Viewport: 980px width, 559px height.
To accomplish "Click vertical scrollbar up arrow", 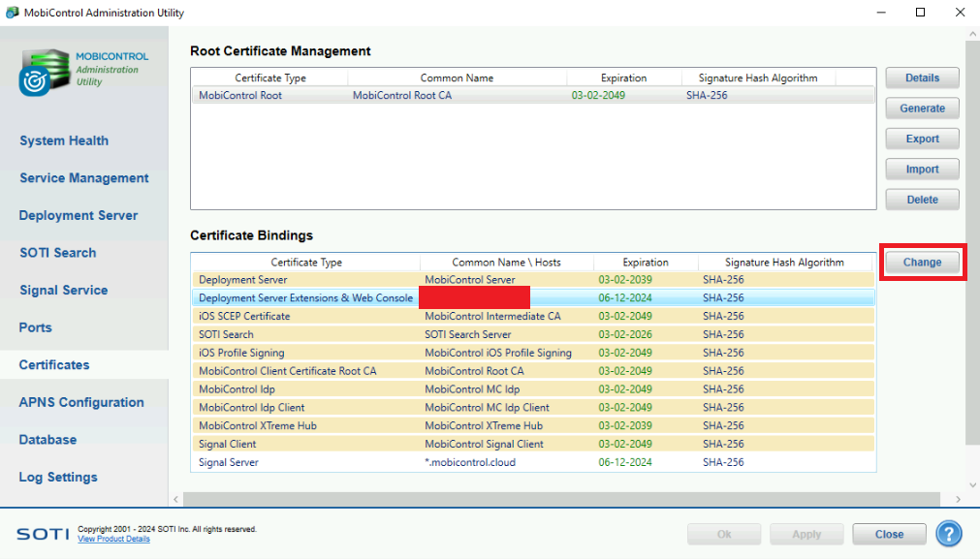I will [x=972, y=34].
